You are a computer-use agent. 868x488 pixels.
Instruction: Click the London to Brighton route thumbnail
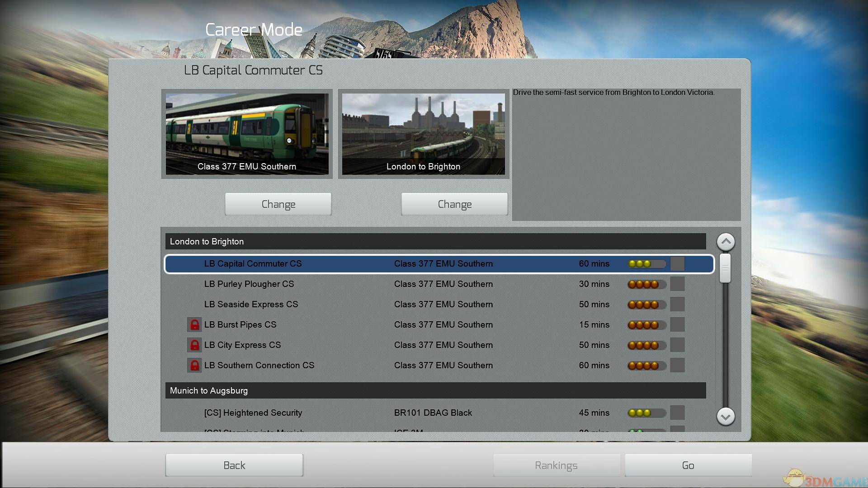423,134
